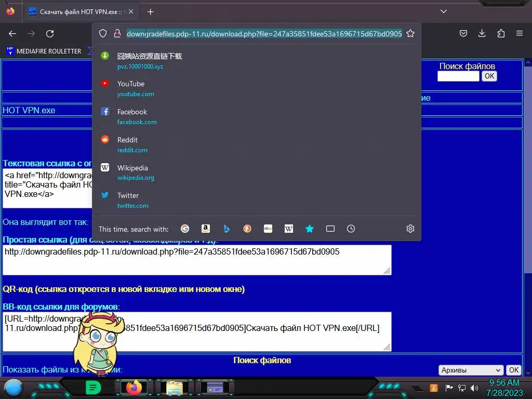Choose the pvz.10001000.xyz suggestion

257,61
